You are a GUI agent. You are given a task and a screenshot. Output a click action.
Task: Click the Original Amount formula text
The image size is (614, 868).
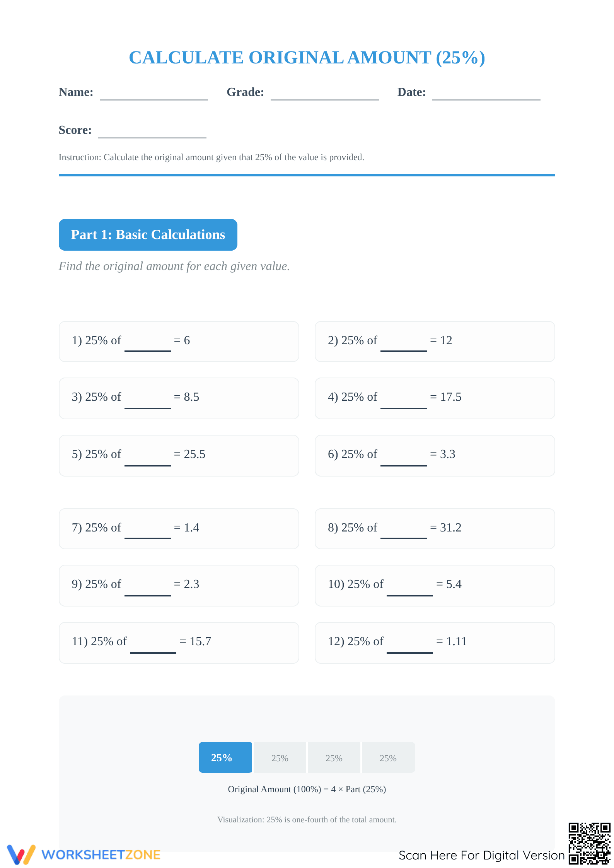307,789
